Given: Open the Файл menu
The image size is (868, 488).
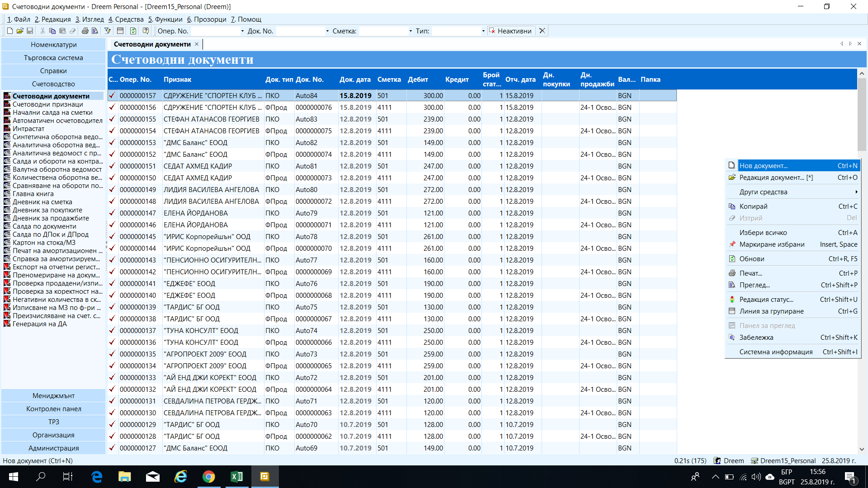Looking at the screenshot, I should coord(19,19).
